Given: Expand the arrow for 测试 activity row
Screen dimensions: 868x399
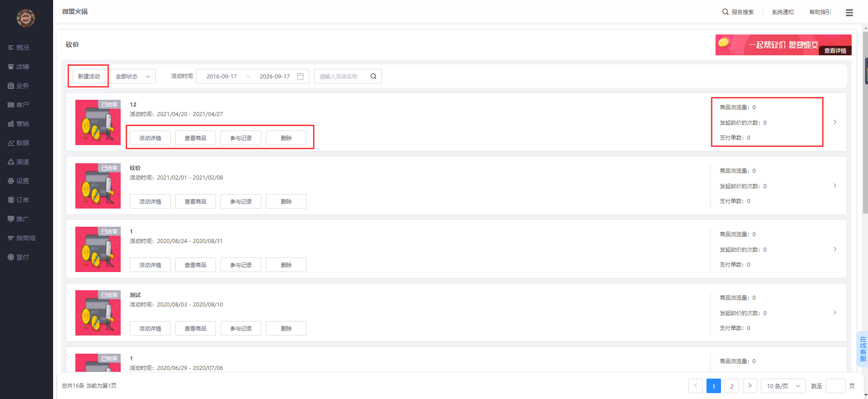Looking at the screenshot, I should (835, 313).
